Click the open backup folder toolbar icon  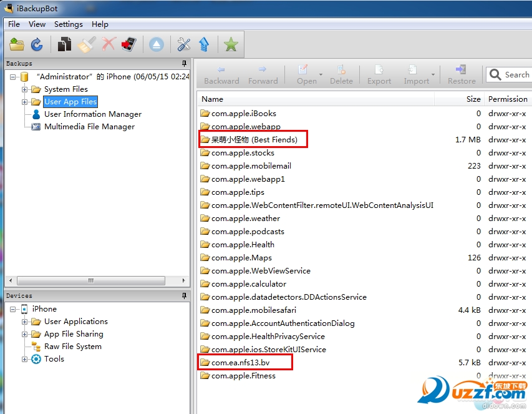[17, 44]
